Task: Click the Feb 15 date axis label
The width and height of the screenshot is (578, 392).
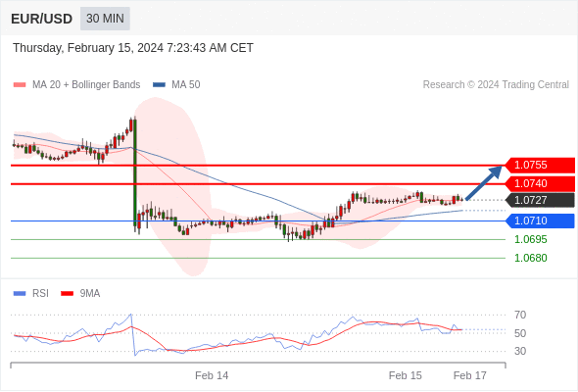Action: 406,375
